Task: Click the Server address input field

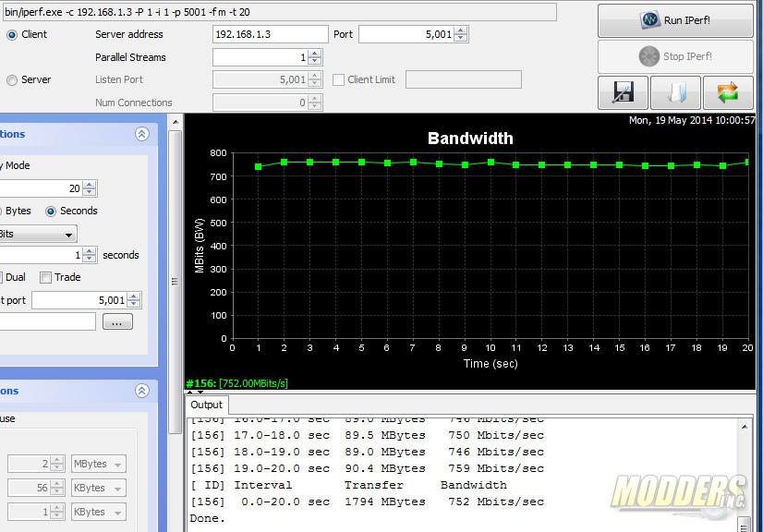Action: tap(270, 34)
